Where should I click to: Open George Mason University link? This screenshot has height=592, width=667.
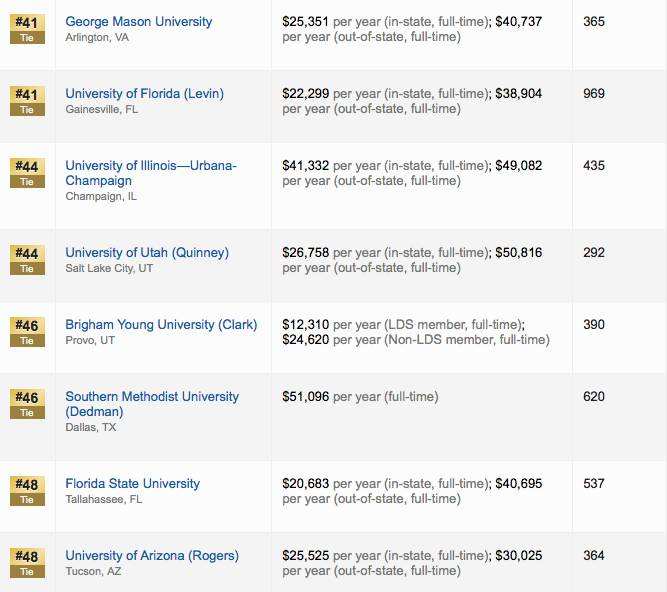[x=139, y=21]
